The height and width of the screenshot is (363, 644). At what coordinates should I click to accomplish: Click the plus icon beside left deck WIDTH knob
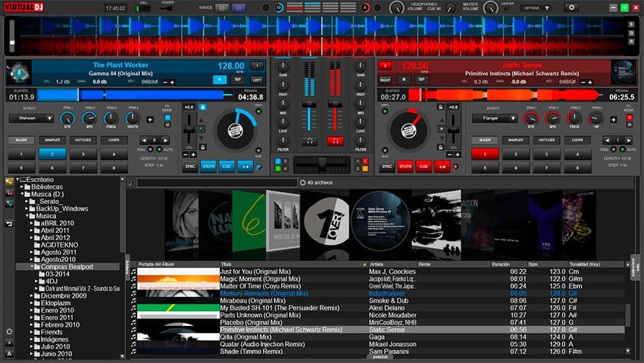click(150, 120)
